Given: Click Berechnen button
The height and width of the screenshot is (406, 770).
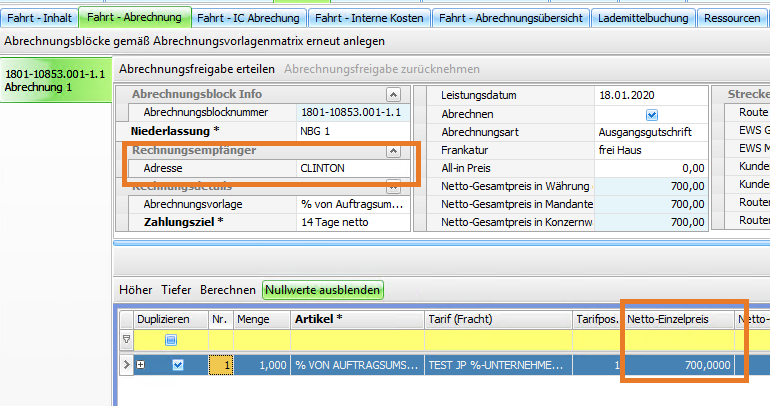Looking at the screenshot, I should [228, 290].
